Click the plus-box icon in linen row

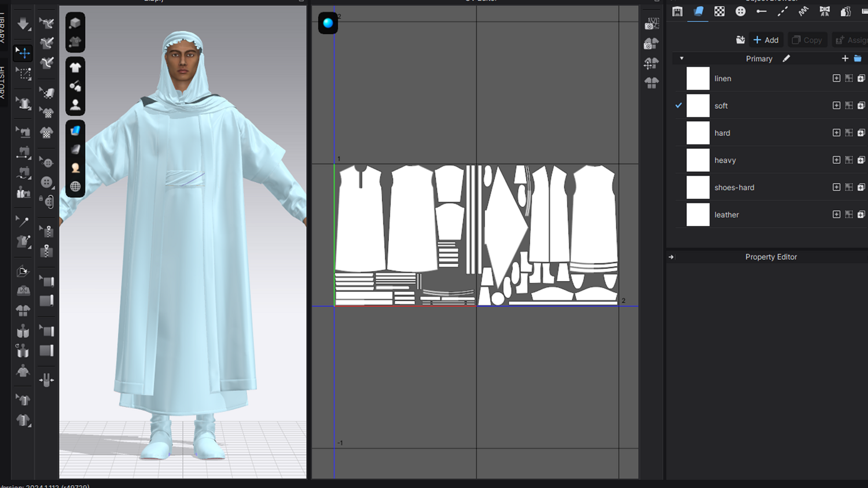pyautogui.click(x=836, y=78)
